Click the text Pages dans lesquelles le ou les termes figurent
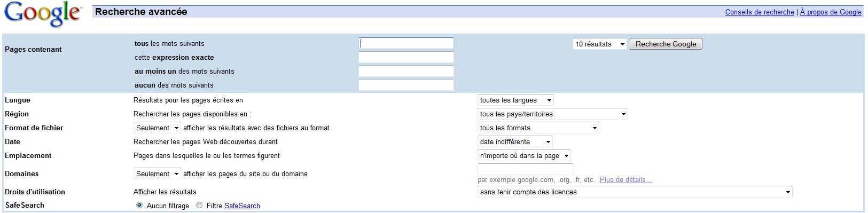The width and height of the screenshot is (868, 213). point(207,155)
